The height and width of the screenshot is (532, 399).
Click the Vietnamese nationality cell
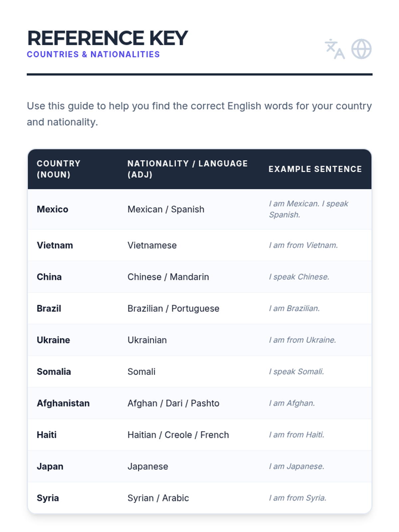click(152, 245)
